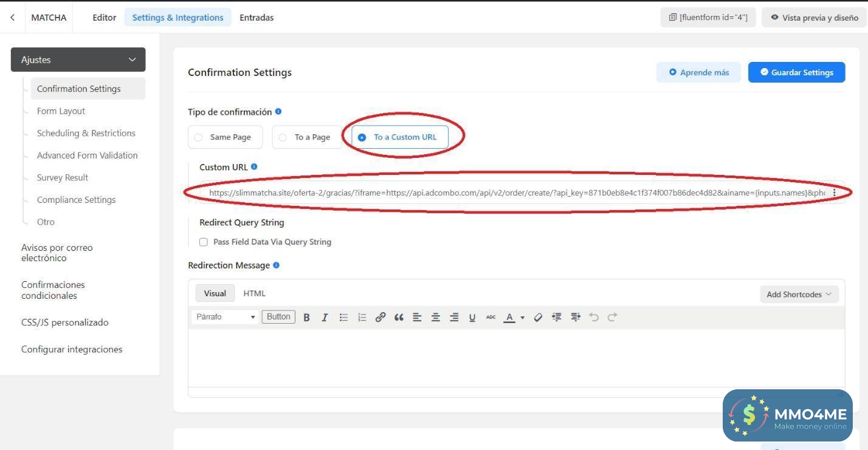Toggle bold formatting in the editor
Viewport: 868px width, 450px height.
pos(307,317)
